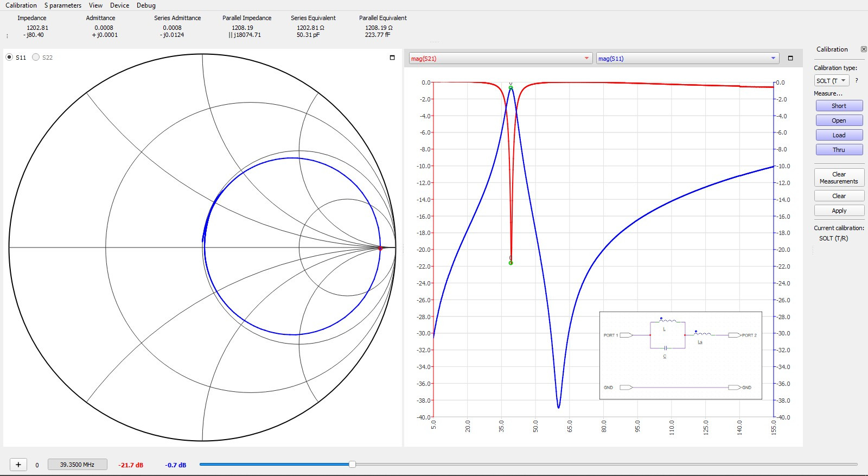Screen dimensions: 868x476
Task: Maximize the magnitude graph panel
Action: [790, 58]
